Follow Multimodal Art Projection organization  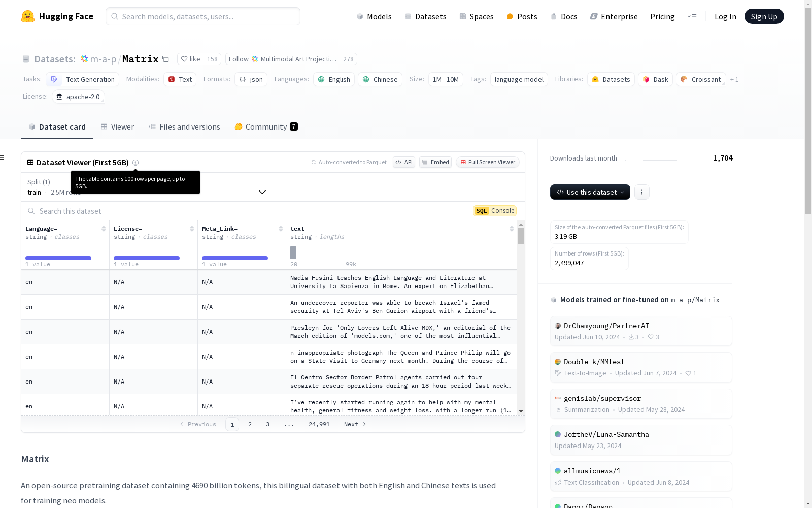[x=283, y=59]
